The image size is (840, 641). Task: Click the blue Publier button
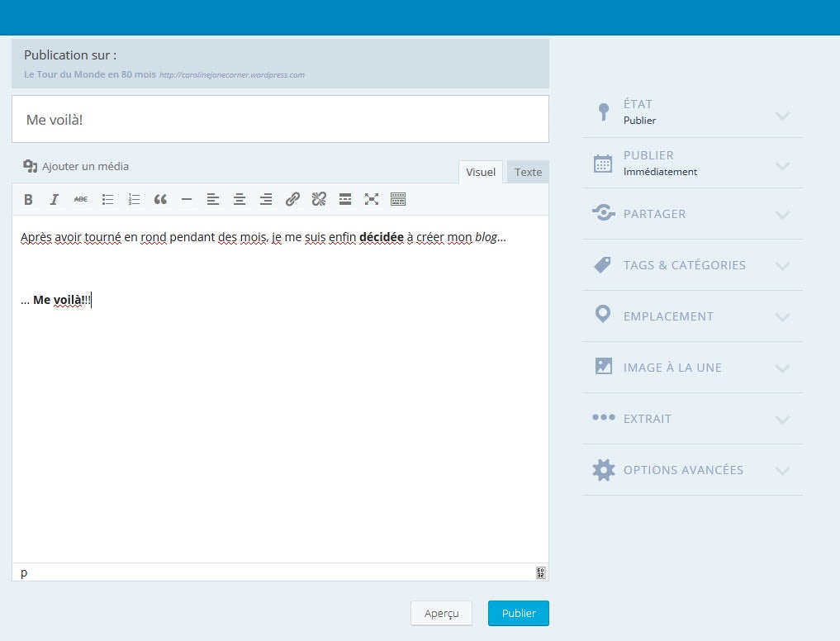[519, 614]
